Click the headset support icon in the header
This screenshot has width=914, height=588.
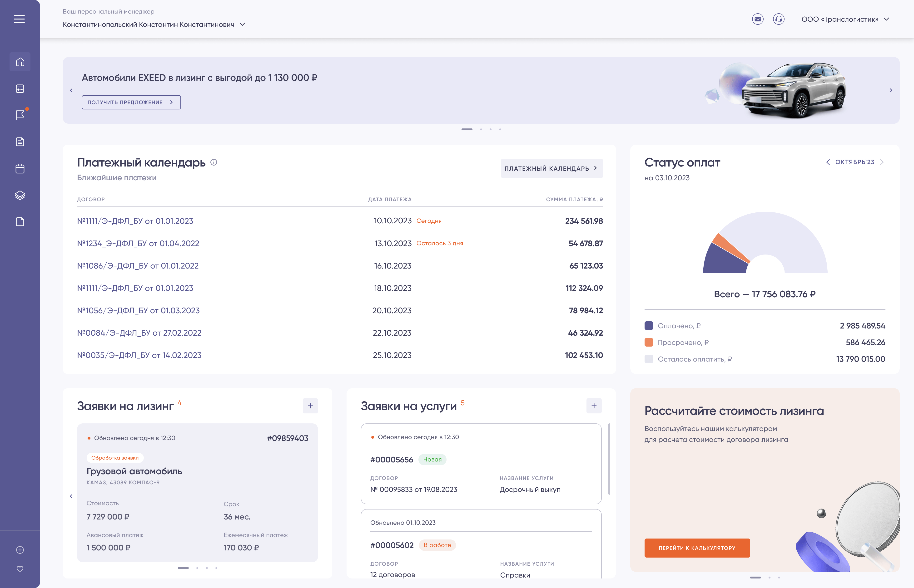click(x=778, y=19)
